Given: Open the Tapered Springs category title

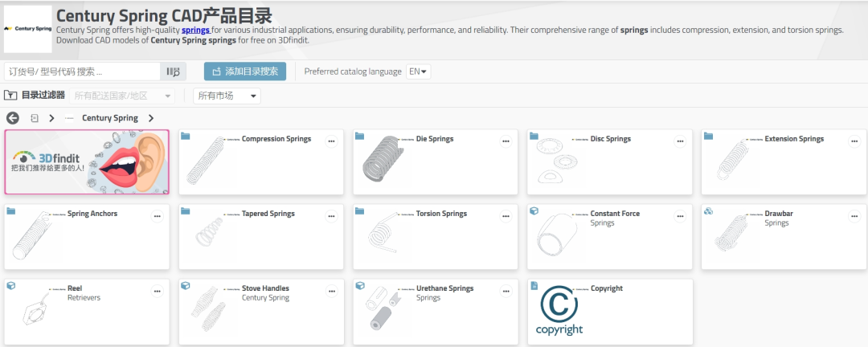Looking at the screenshot, I should tap(268, 214).
